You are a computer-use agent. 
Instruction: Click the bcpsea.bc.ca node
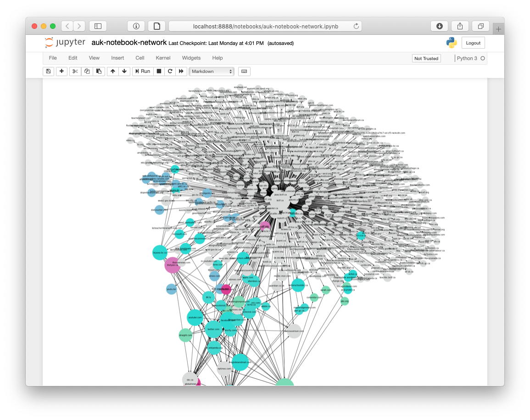point(160,253)
